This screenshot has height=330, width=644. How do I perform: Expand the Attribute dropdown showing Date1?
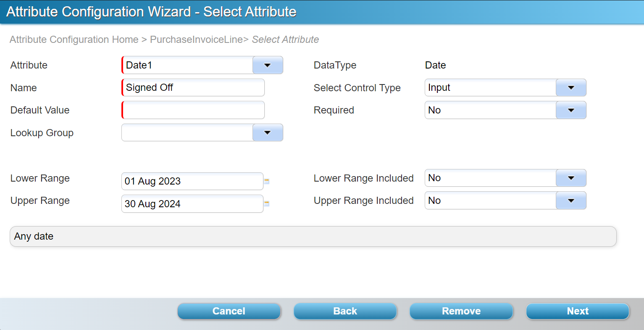tap(268, 65)
